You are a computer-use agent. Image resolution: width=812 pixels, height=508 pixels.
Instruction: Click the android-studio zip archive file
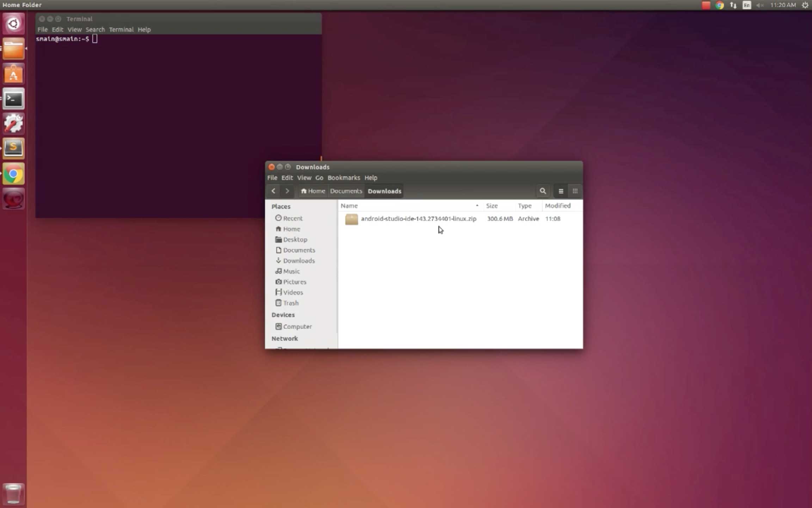(x=419, y=218)
